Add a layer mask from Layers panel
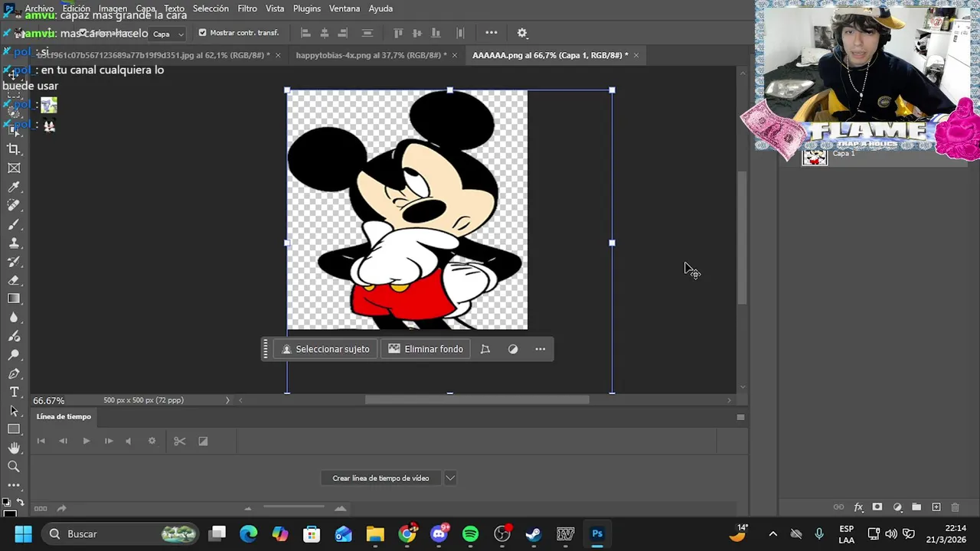Viewport: 980px width, 551px height. pyautogui.click(x=877, y=507)
